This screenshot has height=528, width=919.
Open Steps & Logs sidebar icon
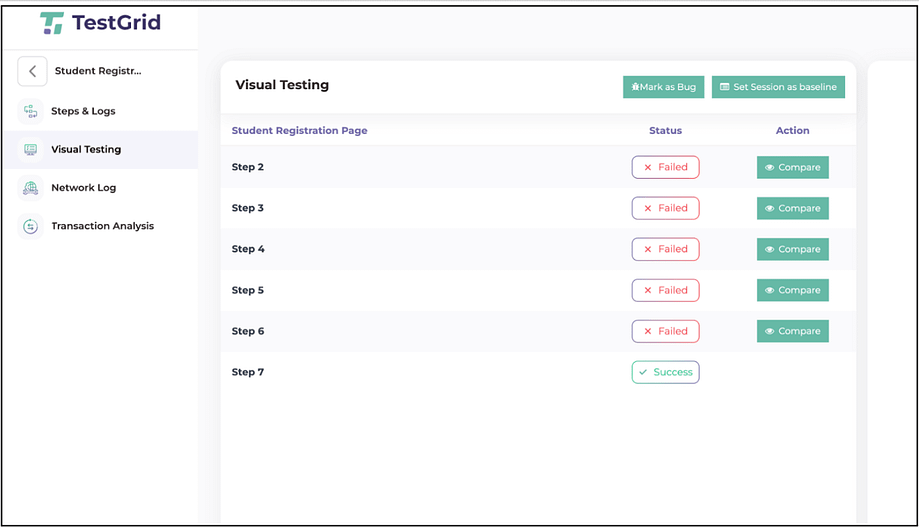coord(30,111)
